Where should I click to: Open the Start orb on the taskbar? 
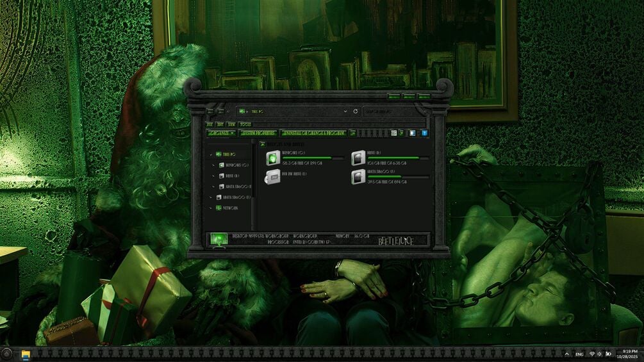pos(6,354)
